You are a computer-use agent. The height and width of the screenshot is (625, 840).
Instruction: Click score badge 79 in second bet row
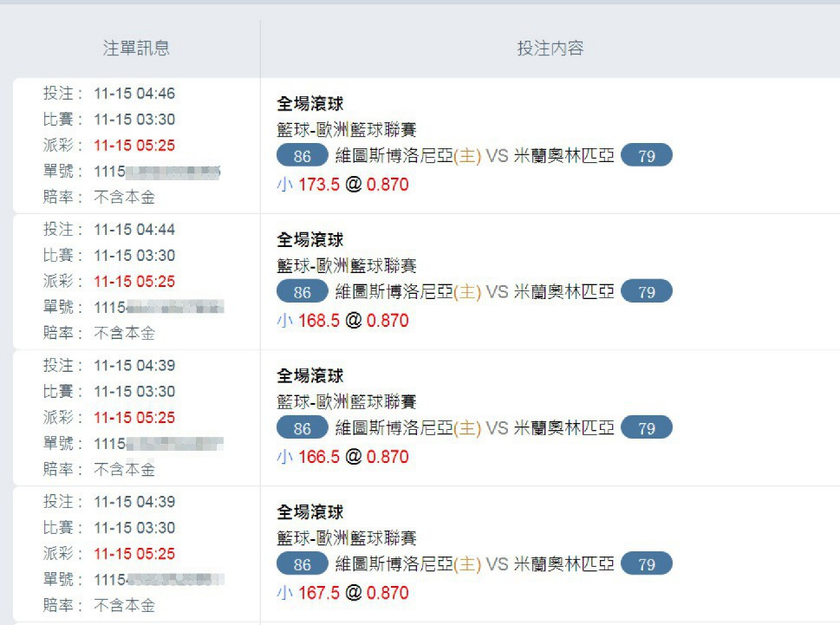(x=647, y=292)
